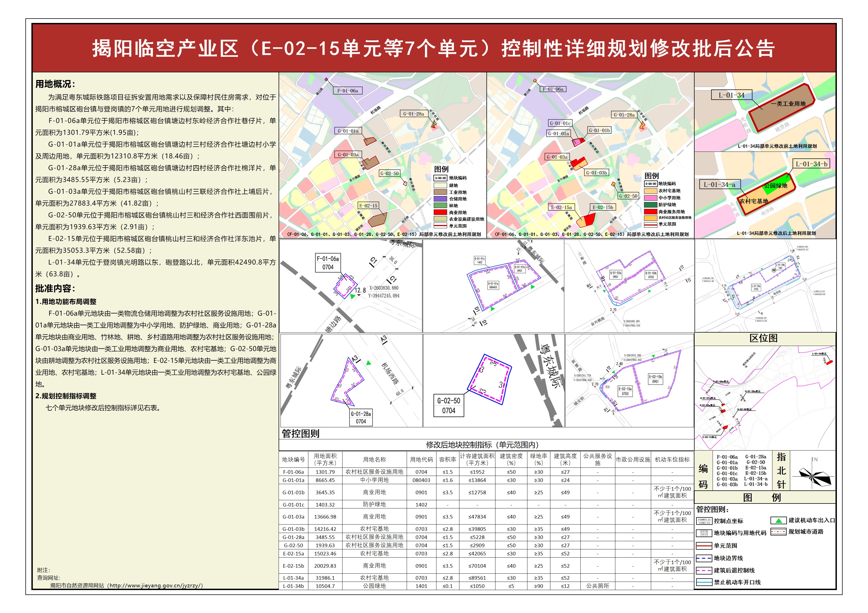Click the 农村社区服务设施用地 legend swatch
868x613 pixels.
651,218
